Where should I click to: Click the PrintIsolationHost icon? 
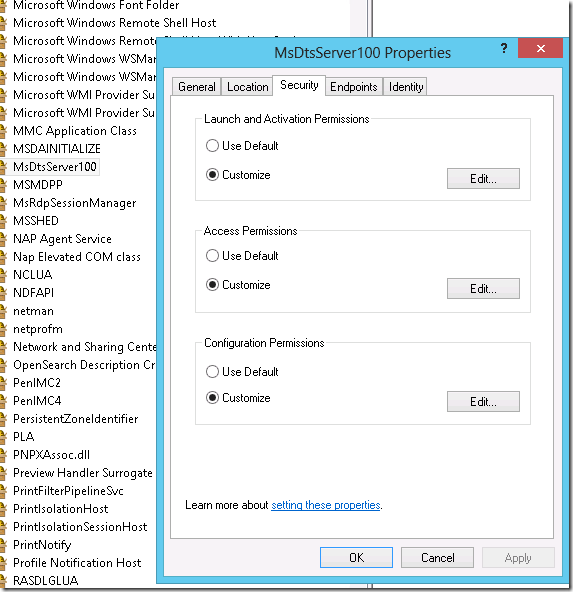3,509
